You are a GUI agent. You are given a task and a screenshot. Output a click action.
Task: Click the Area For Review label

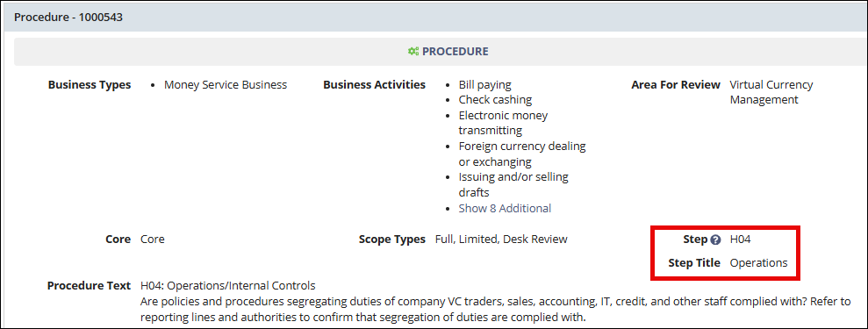(x=676, y=84)
